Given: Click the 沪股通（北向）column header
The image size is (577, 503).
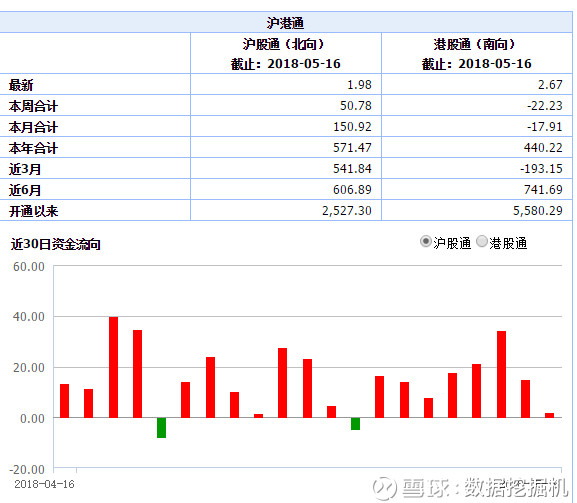Looking at the screenshot, I should (286, 54).
